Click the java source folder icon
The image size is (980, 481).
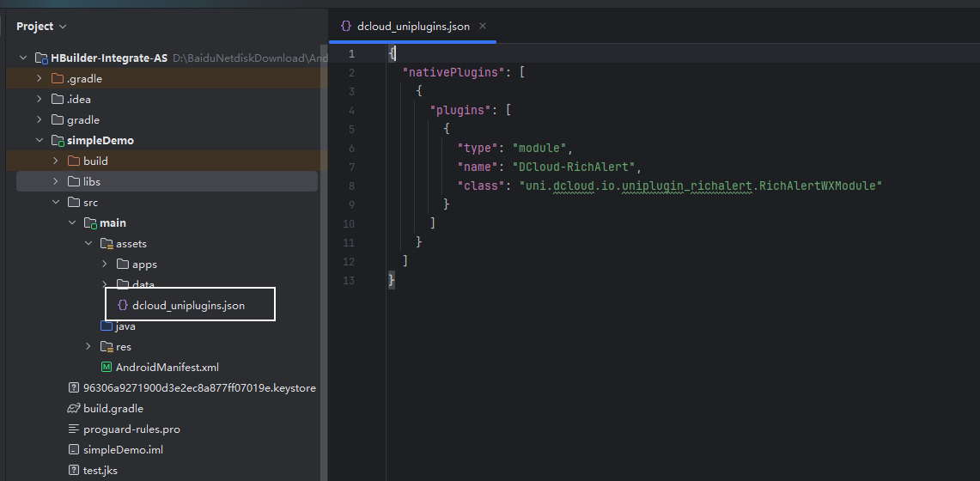[107, 326]
